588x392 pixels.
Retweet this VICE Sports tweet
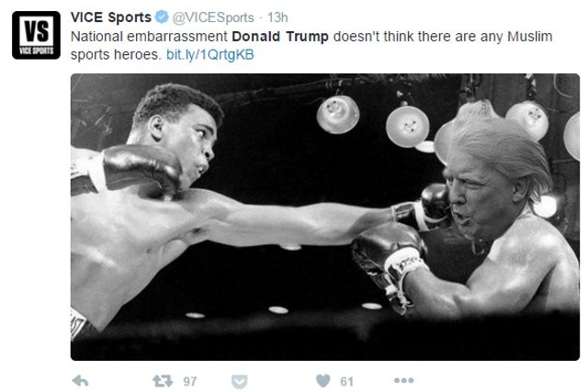tap(163, 381)
